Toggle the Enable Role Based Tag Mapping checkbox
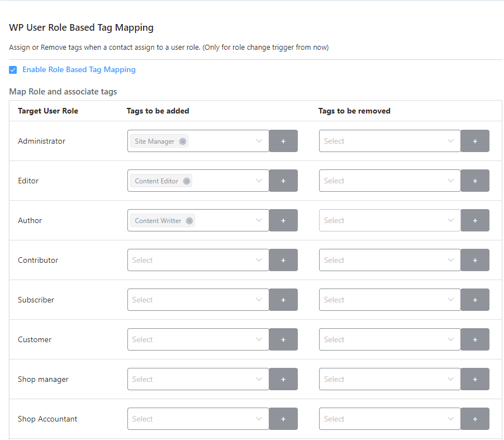 coord(13,70)
